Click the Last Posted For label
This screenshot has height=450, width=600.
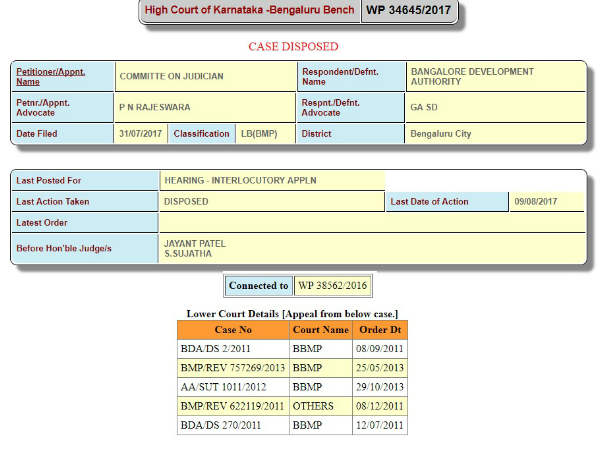pos(49,181)
